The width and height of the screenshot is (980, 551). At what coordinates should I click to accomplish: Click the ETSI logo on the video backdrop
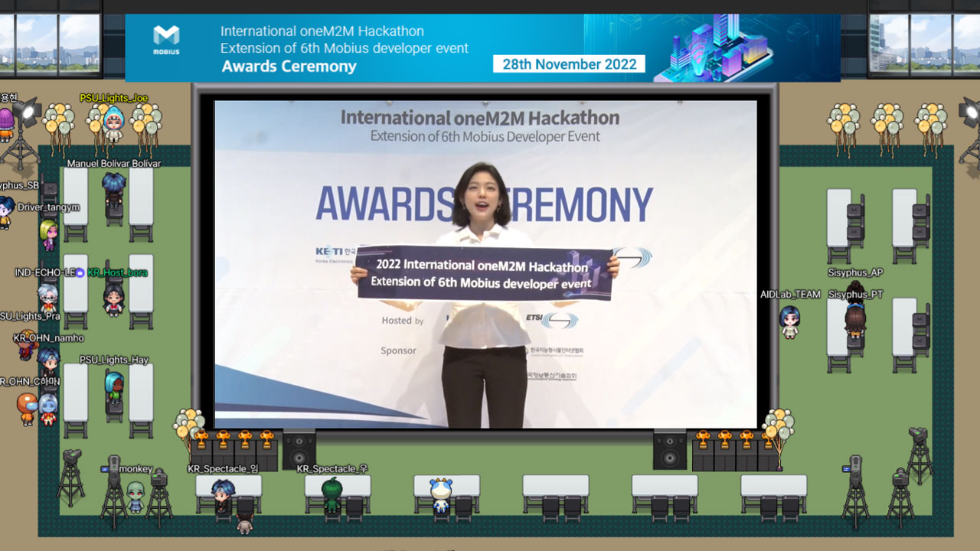552,319
